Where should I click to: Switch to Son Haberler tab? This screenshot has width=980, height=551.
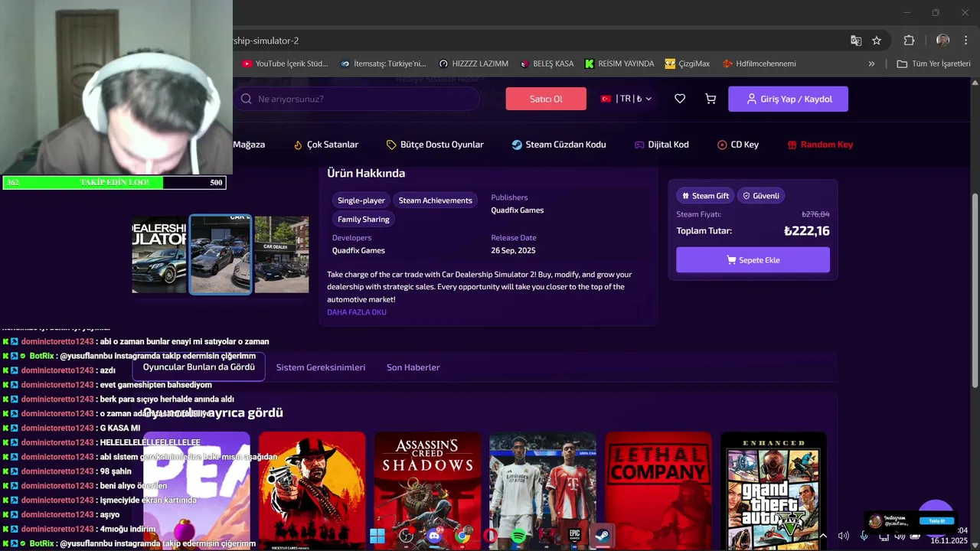[x=413, y=367]
